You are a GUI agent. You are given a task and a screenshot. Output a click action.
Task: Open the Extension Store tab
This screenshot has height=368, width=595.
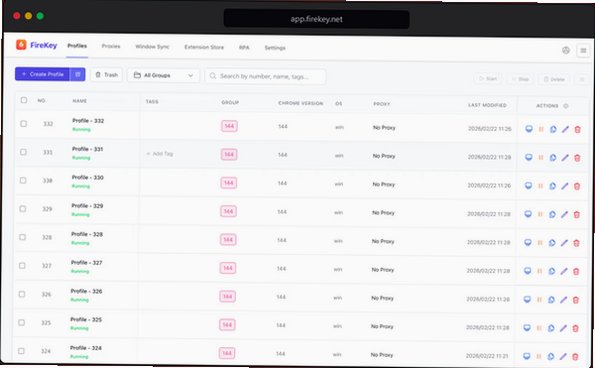204,47
